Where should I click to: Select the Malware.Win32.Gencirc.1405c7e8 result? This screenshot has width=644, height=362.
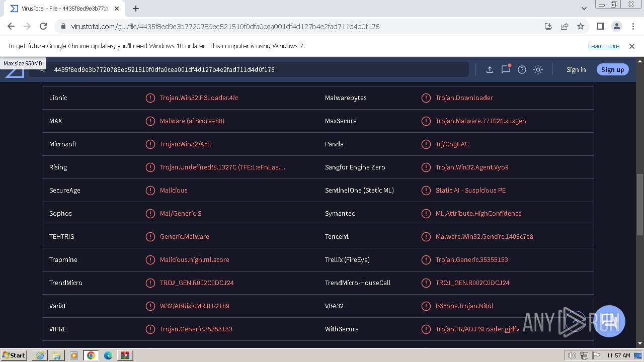point(485,236)
